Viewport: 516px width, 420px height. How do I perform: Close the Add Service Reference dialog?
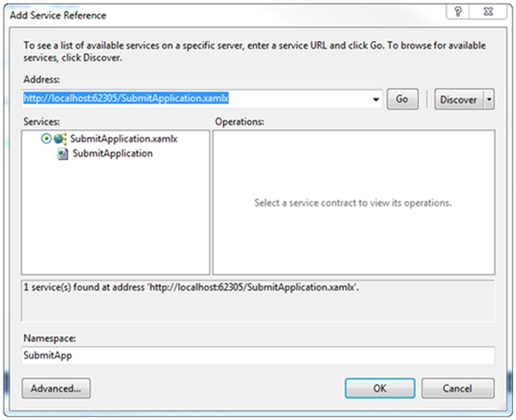tap(488, 12)
